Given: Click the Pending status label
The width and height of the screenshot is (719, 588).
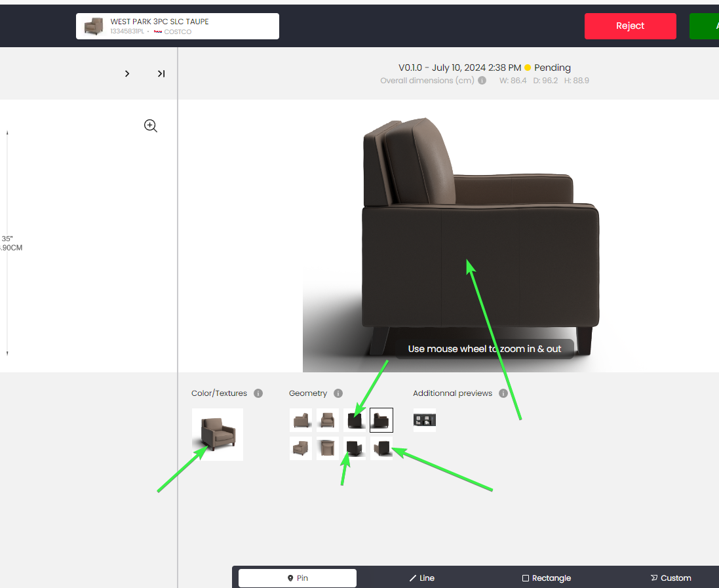Looking at the screenshot, I should 552,68.
